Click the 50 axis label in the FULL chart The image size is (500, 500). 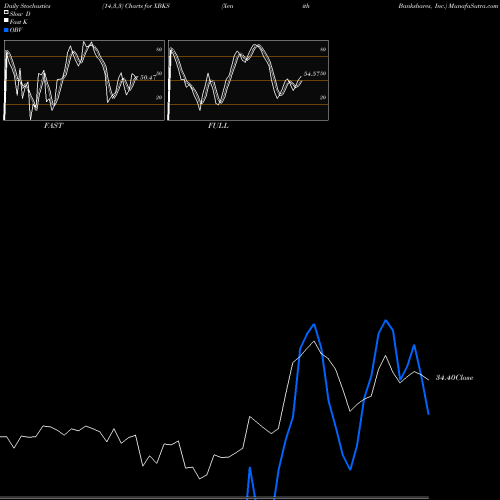click(323, 73)
